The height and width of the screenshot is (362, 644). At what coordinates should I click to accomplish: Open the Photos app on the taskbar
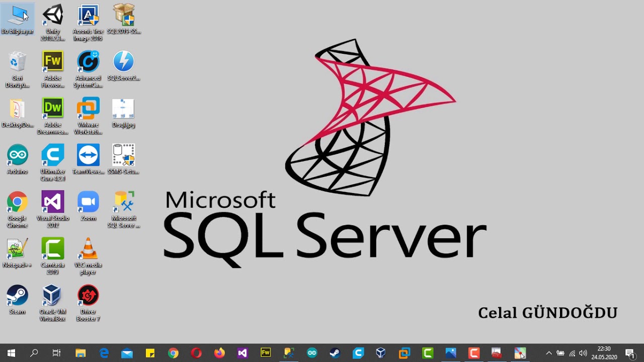click(451, 353)
